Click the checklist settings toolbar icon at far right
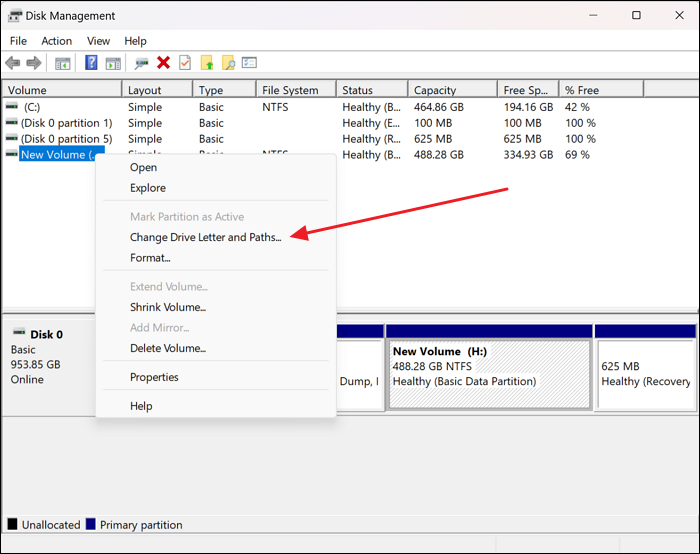This screenshot has height=554, width=700. click(249, 63)
